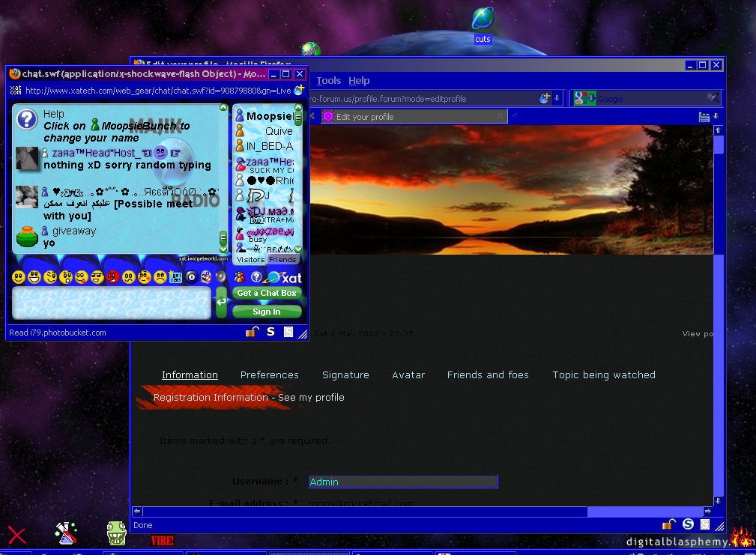This screenshot has width=756, height=555.
Task: Open the Avatar profile tab
Action: click(408, 374)
